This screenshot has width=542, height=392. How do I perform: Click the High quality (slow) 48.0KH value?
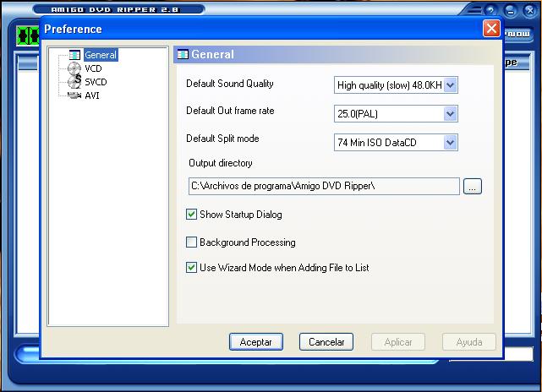pos(390,85)
